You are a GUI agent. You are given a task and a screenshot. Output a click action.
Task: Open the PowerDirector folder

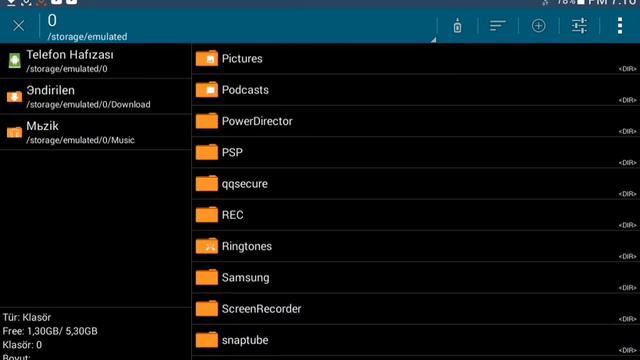click(x=416, y=121)
